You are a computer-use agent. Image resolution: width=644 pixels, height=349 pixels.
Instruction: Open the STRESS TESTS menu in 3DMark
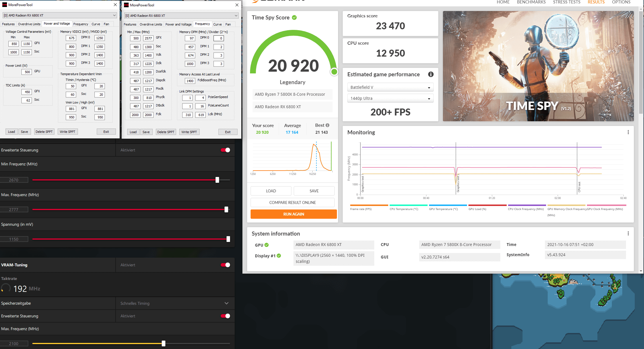pos(566,2)
